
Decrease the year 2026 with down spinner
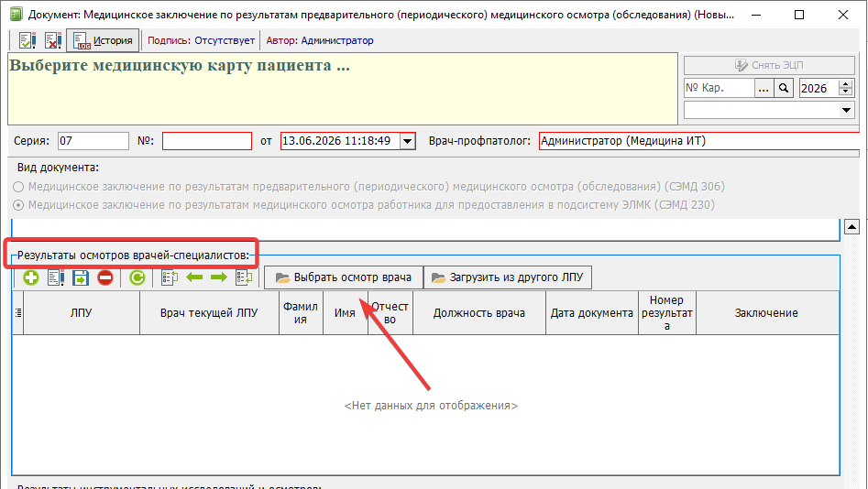[x=845, y=92]
